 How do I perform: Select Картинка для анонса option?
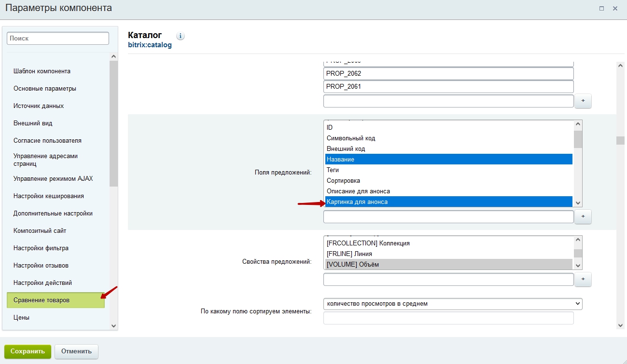(448, 202)
